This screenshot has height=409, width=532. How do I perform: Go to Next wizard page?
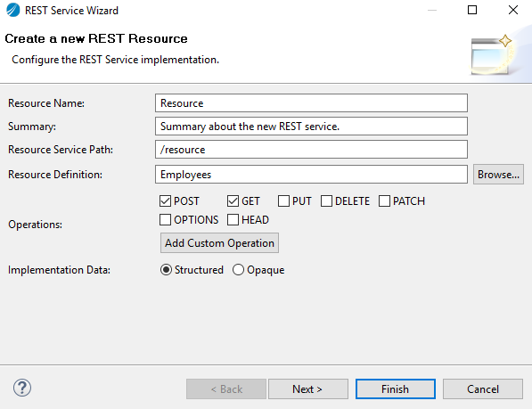[x=308, y=389]
